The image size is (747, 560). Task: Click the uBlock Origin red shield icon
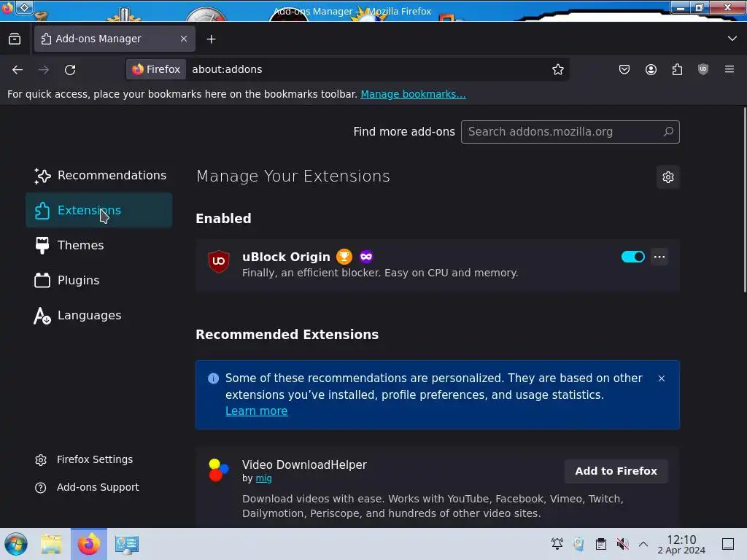coord(219,262)
